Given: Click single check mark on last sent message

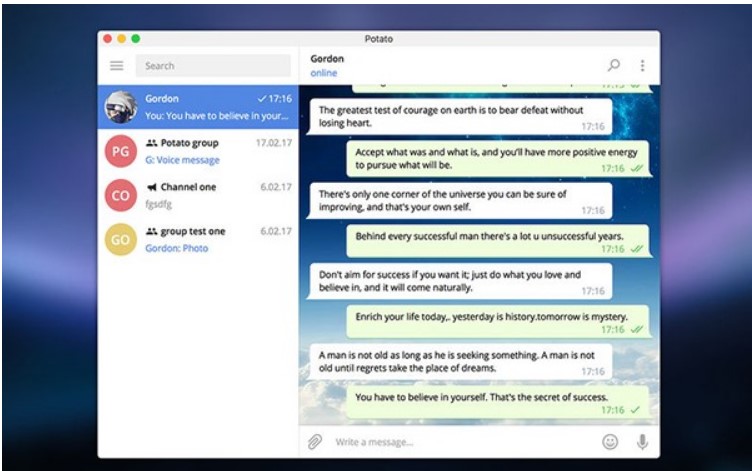Looking at the screenshot, I should pos(635,410).
